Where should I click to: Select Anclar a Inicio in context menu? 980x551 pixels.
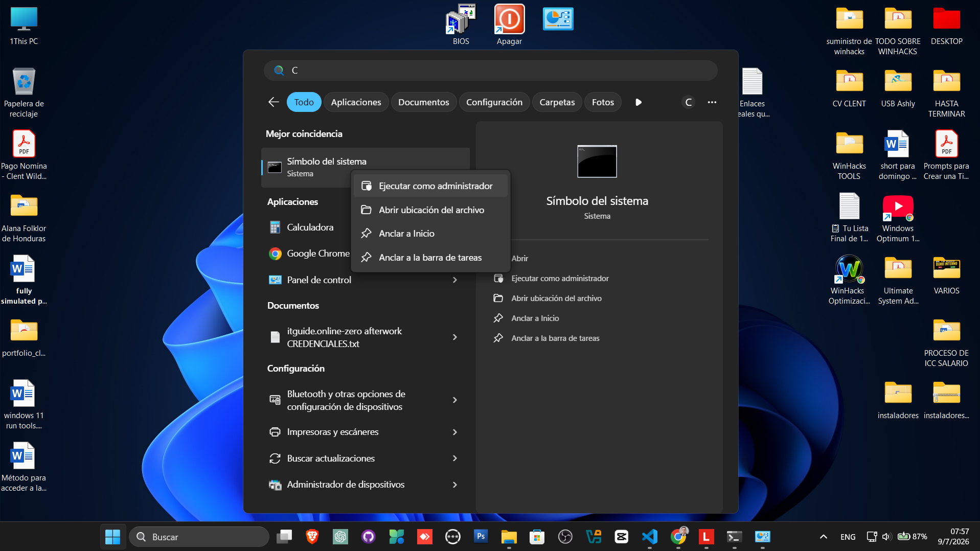(x=430, y=234)
